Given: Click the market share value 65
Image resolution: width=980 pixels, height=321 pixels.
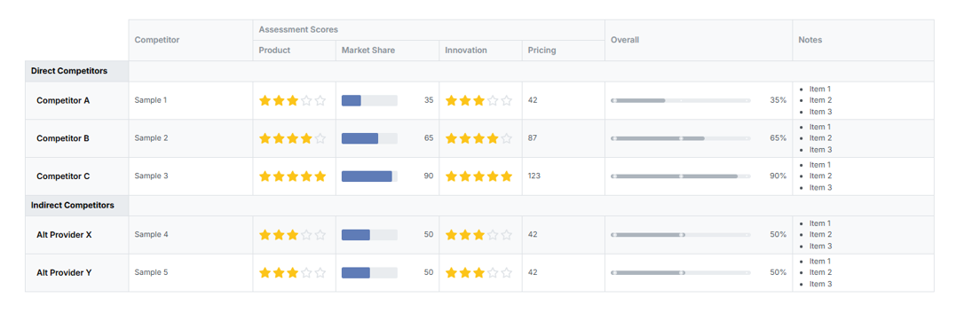Looking at the screenshot, I should pos(428,138).
